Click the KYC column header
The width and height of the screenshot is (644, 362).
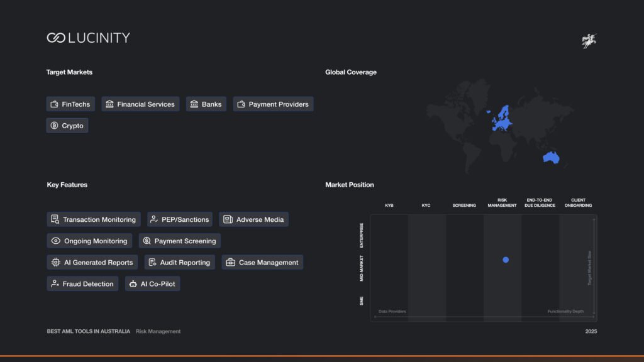click(x=426, y=206)
